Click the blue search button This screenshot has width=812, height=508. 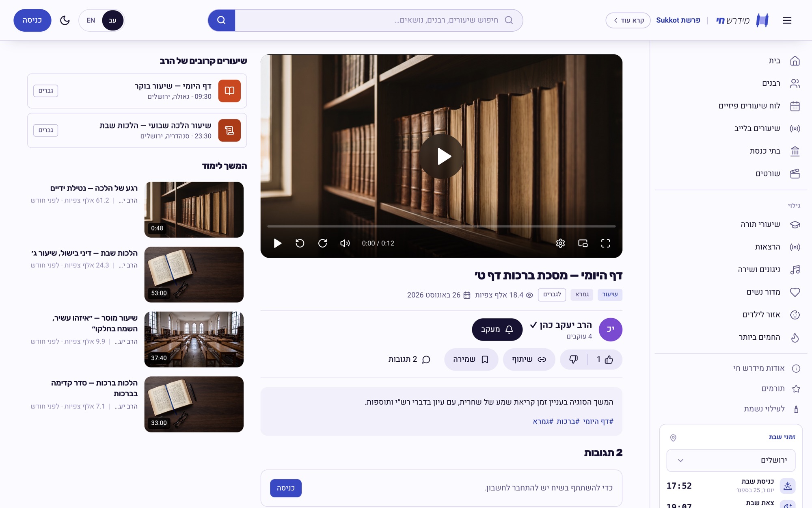(221, 20)
